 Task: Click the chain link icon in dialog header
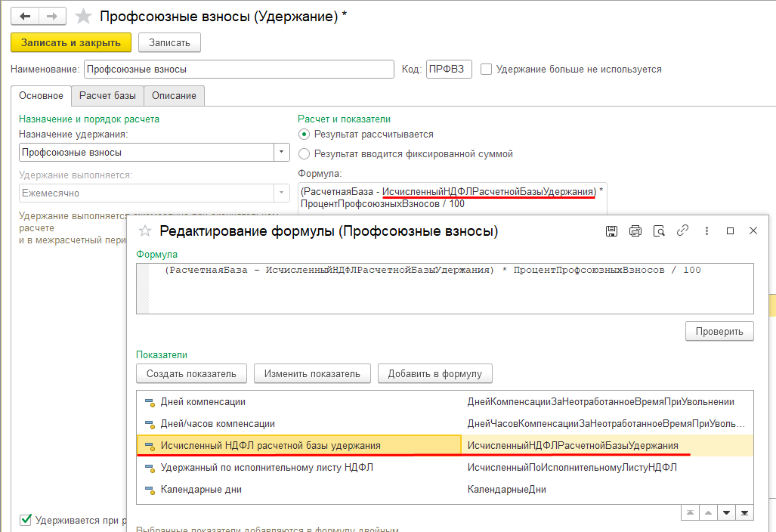(683, 231)
